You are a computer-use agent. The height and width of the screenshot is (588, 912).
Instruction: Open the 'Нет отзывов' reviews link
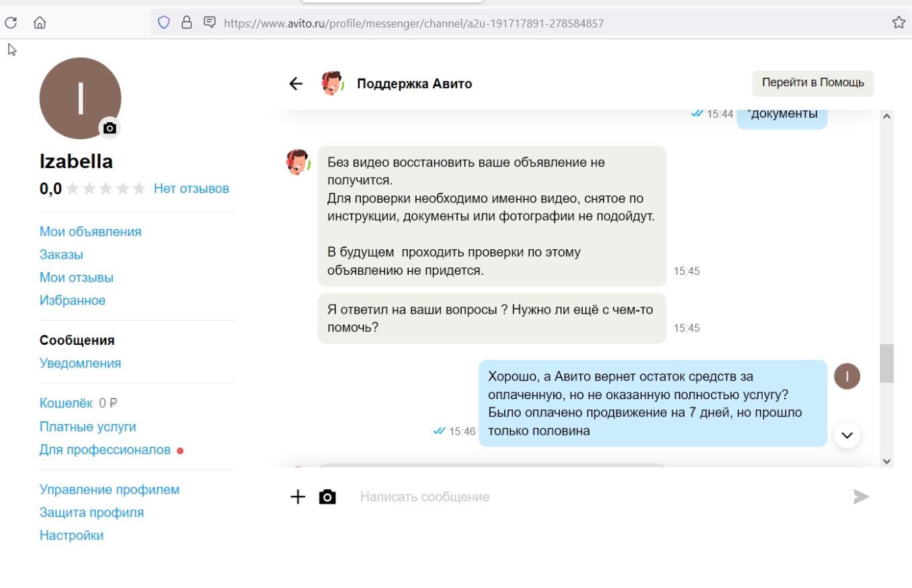[192, 188]
